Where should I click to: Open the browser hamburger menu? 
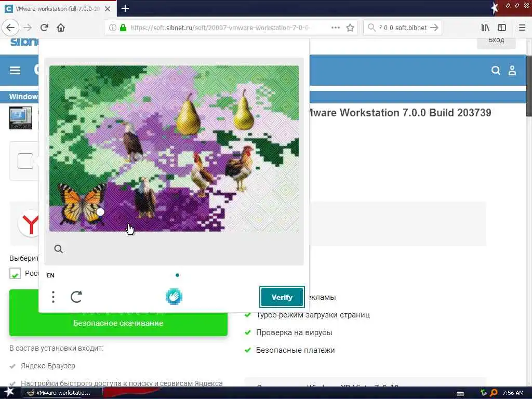pyautogui.click(x=522, y=28)
